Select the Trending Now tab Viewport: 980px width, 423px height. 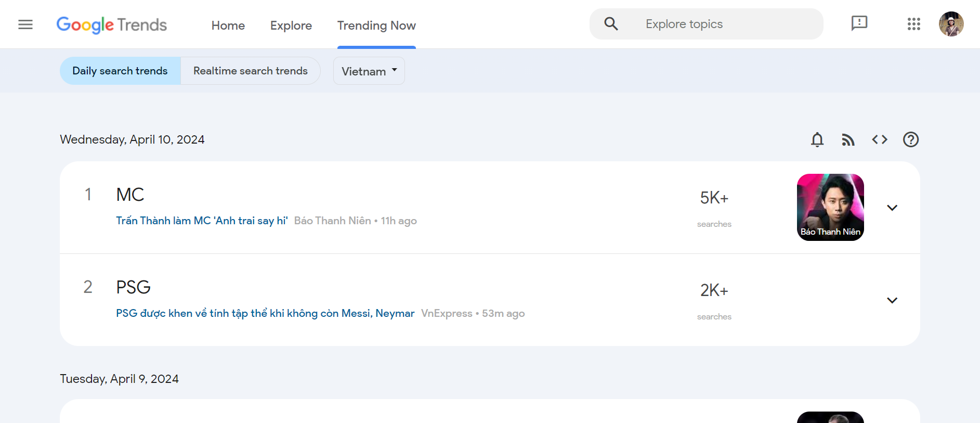376,25
